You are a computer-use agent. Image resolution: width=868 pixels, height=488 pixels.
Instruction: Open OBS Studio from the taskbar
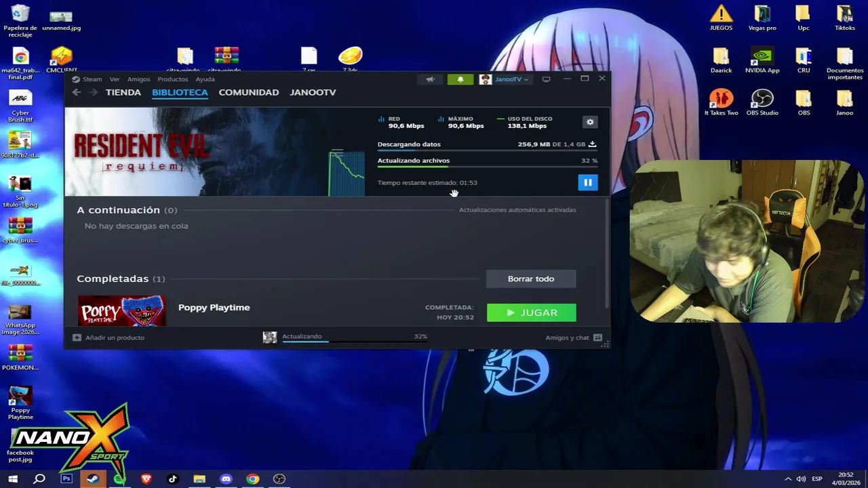click(x=279, y=479)
